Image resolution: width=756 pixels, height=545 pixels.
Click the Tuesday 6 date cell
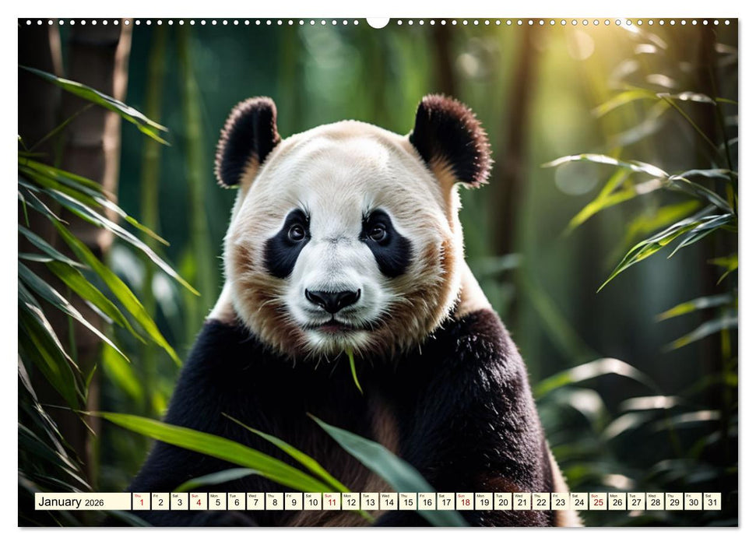(236, 504)
